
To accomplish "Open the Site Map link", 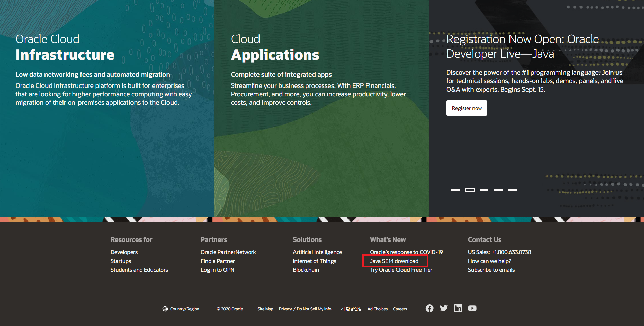I will point(265,309).
